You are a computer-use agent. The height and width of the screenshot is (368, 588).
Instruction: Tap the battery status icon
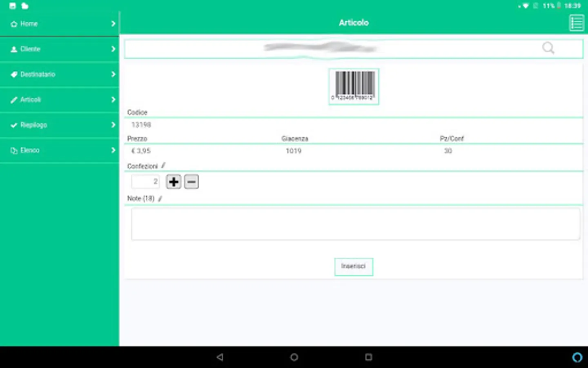[x=559, y=6]
